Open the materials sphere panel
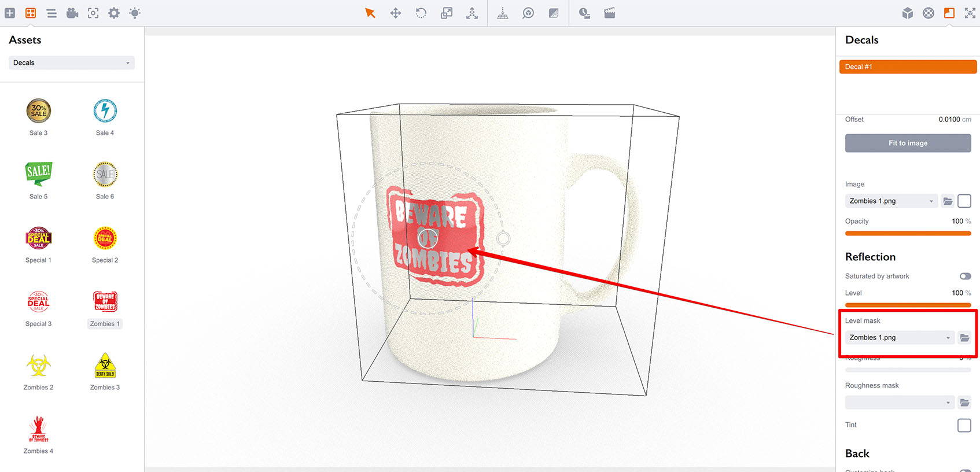Viewport: 980px width, 472px height. point(929,13)
